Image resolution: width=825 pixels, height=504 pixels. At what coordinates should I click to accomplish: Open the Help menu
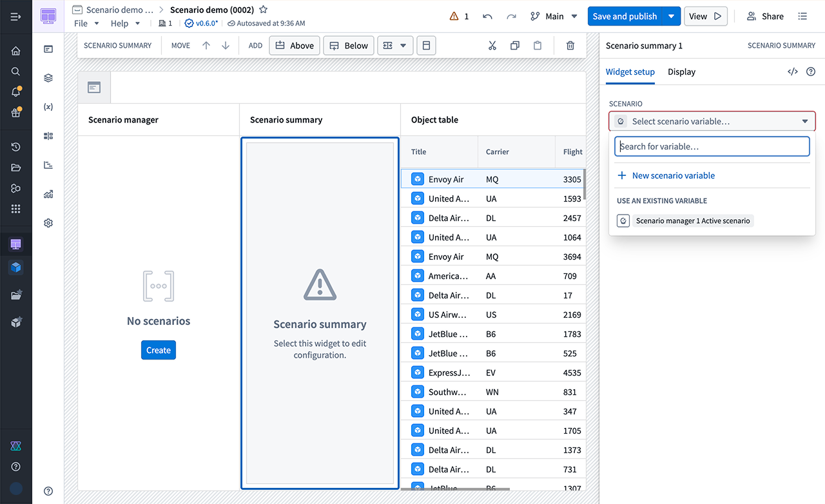tap(125, 23)
